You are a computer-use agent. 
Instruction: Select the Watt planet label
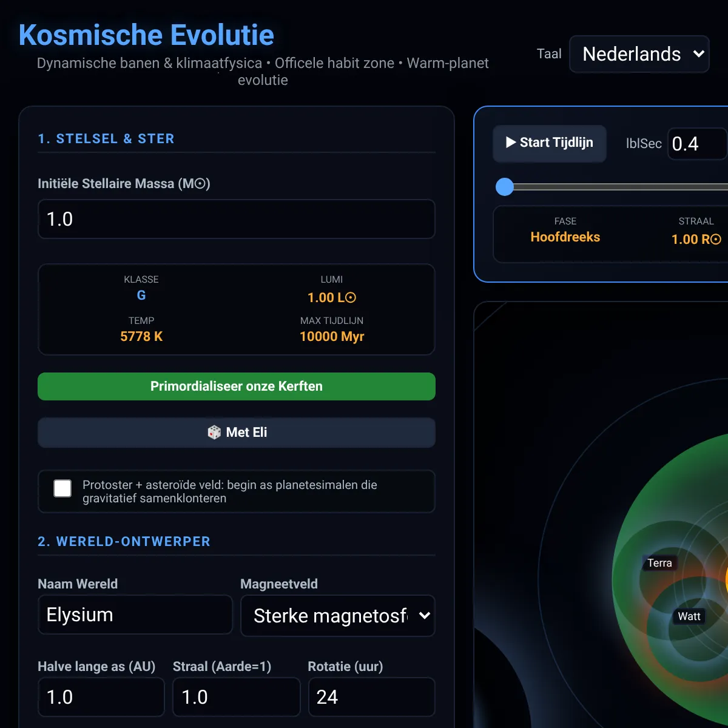pos(689,616)
